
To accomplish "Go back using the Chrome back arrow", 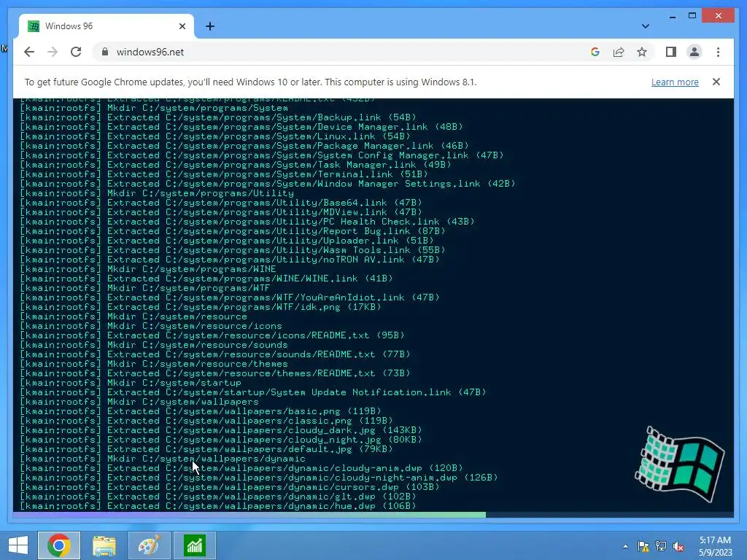I will click(x=29, y=52).
